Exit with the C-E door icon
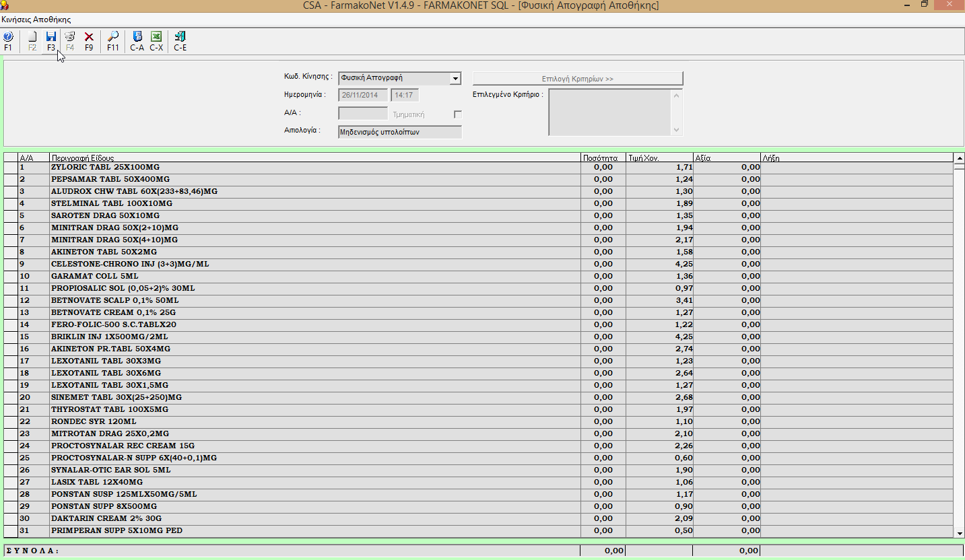Image resolution: width=965 pixels, height=560 pixels. tap(180, 41)
